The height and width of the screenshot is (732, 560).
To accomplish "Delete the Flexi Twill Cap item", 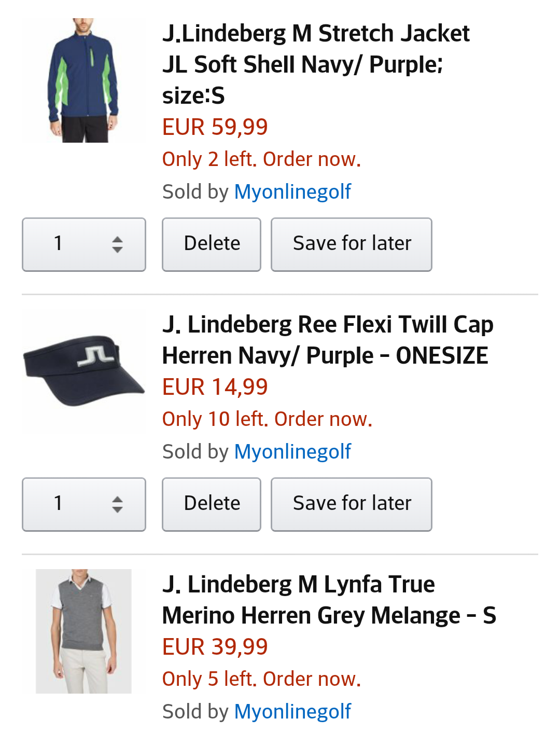I will pos(212,504).
